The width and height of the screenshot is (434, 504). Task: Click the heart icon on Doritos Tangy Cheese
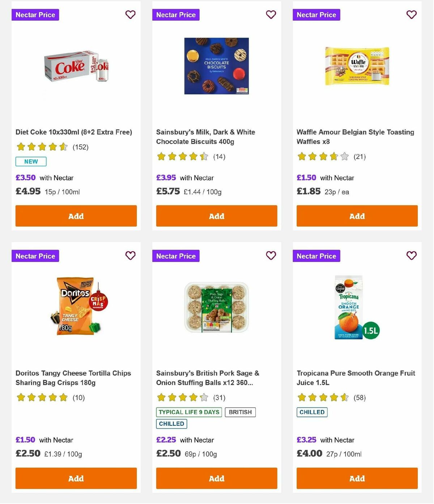click(x=130, y=255)
